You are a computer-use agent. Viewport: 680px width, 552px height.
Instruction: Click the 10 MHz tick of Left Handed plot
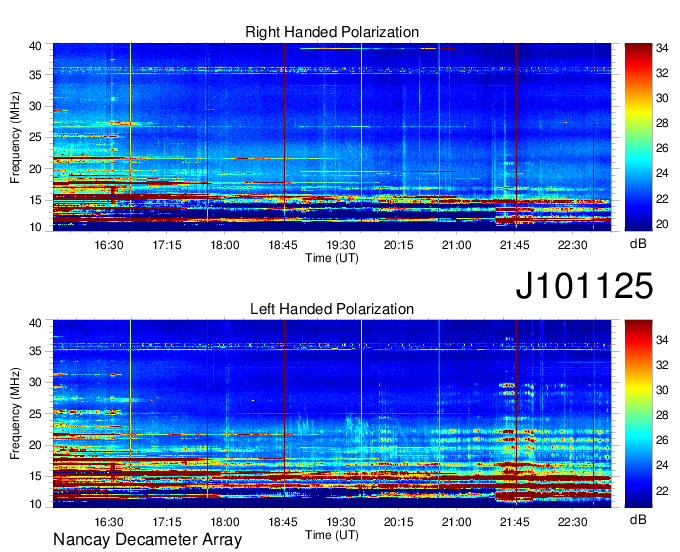pyautogui.click(x=36, y=504)
